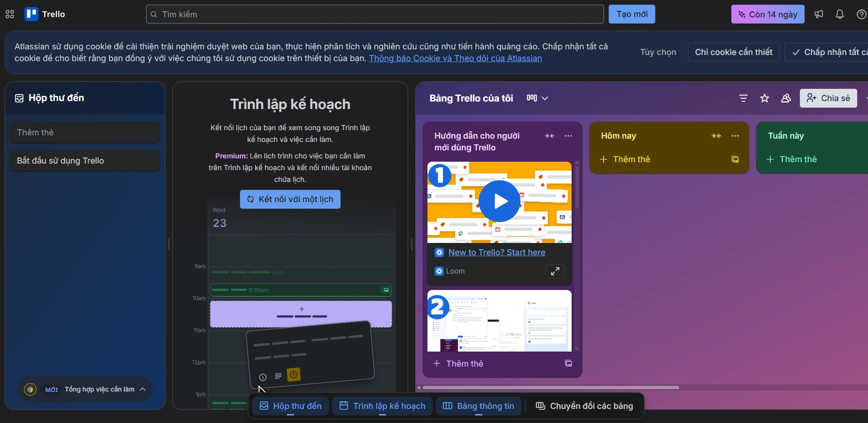
Task: Open the help question-mark icon
Action: tap(861, 14)
